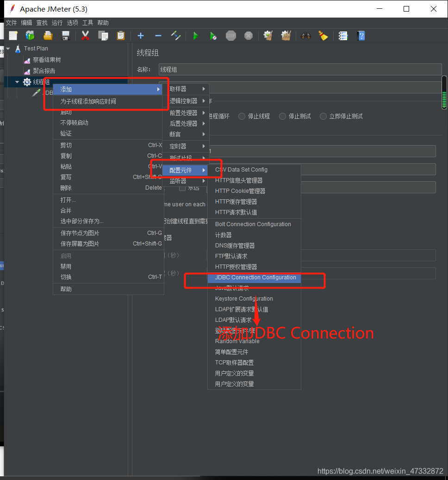Expand the 逻辑控制器 submenu

(186, 101)
